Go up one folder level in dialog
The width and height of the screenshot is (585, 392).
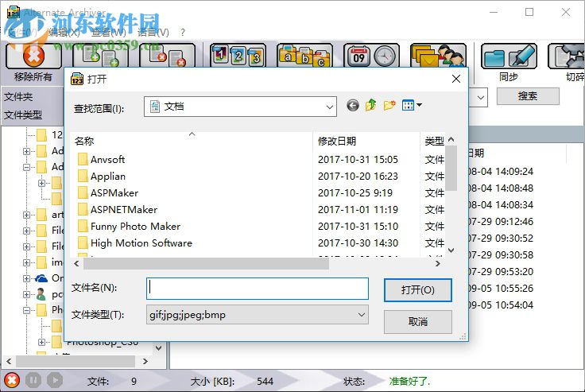tap(370, 106)
